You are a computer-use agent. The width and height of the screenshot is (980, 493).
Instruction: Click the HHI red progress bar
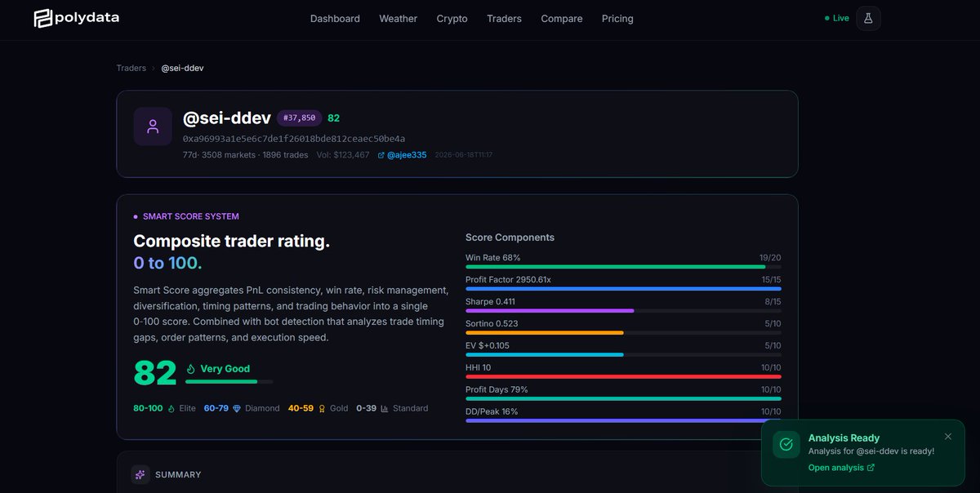coord(623,376)
